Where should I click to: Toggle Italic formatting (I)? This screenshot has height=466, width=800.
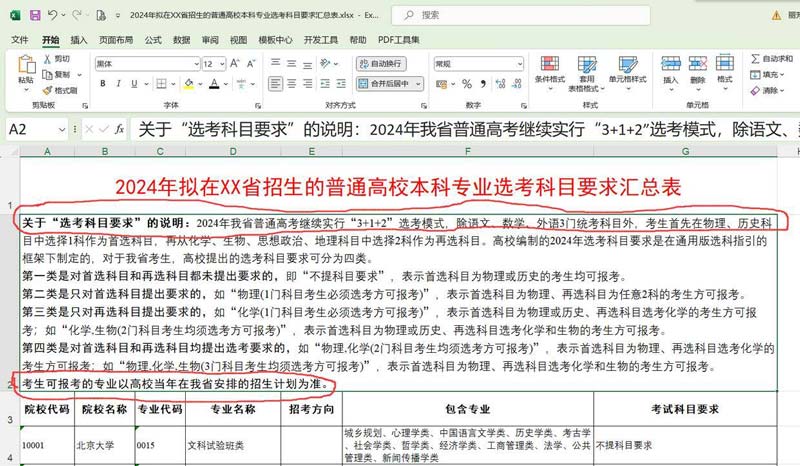118,83
